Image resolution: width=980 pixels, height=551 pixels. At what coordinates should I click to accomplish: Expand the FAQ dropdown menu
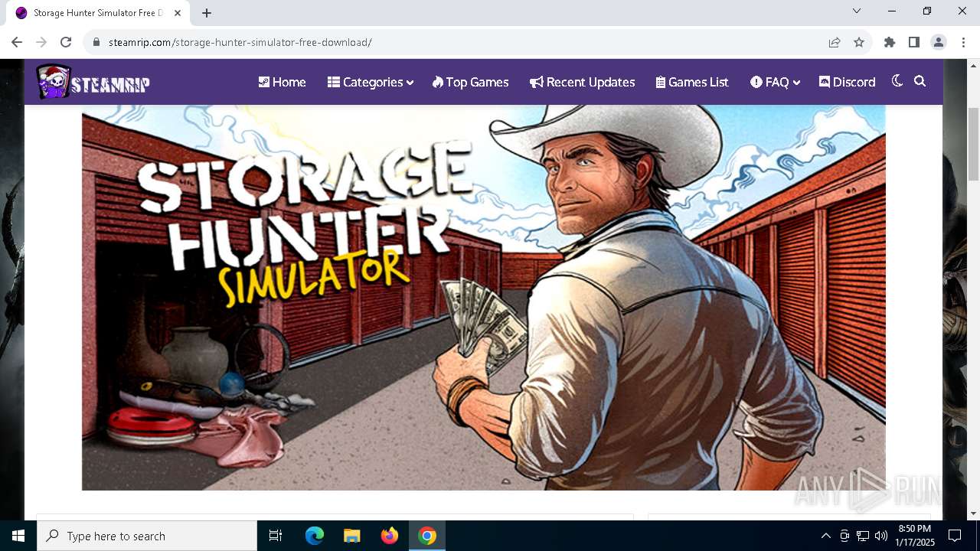coord(775,82)
